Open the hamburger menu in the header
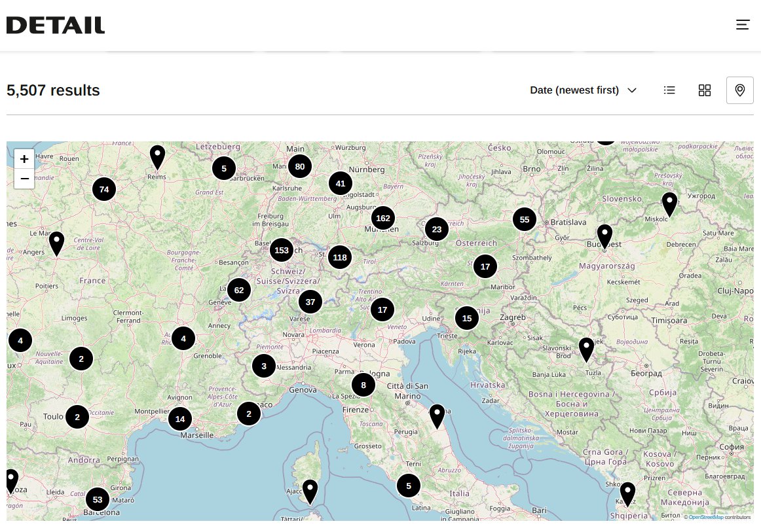This screenshot has width=761, height=532. point(743,25)
